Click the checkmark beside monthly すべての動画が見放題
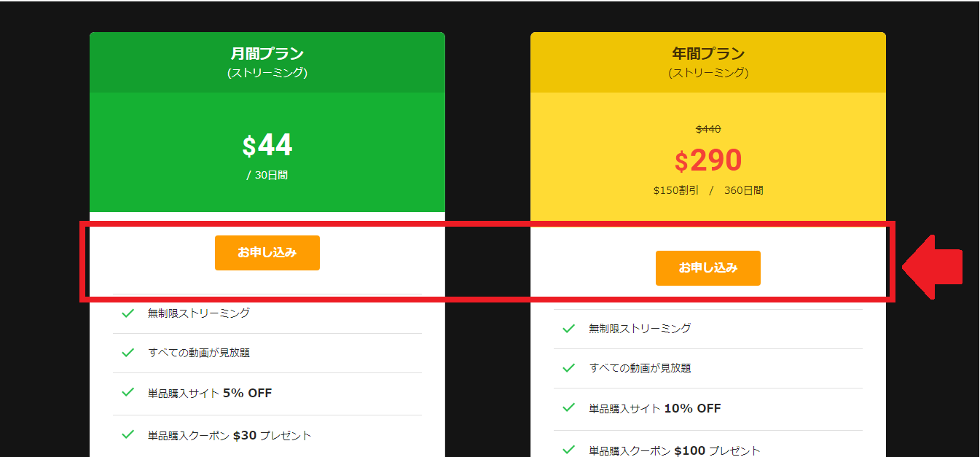This screenshot has width=980, height=457. (128, 353)
